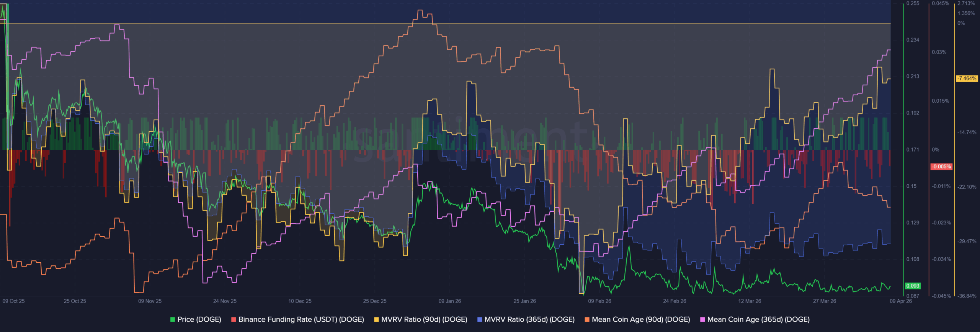Click the yellow MVRV Ratio (90d) legend swatch

tap(376, 319)
